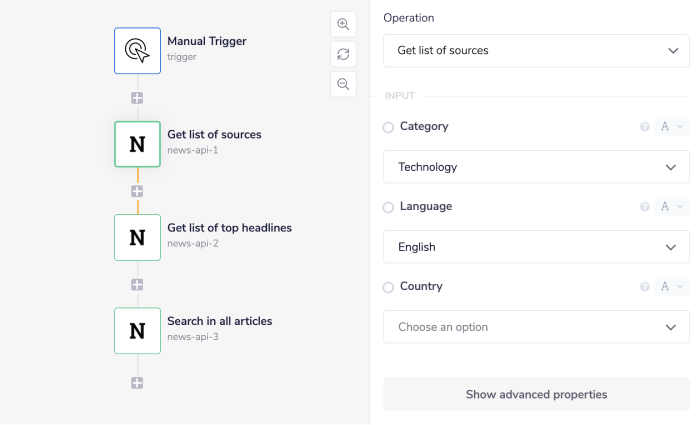Select the 'Get list of sources' node icon

point(137,144)
